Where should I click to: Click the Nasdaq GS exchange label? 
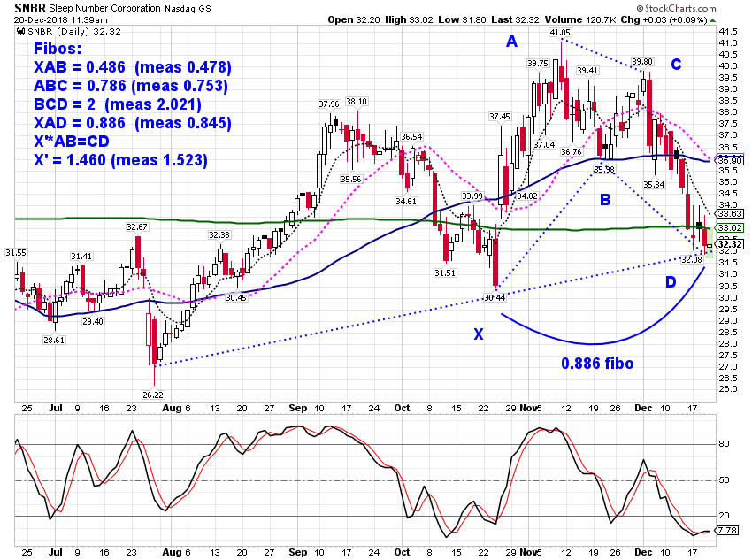(188, 8)
